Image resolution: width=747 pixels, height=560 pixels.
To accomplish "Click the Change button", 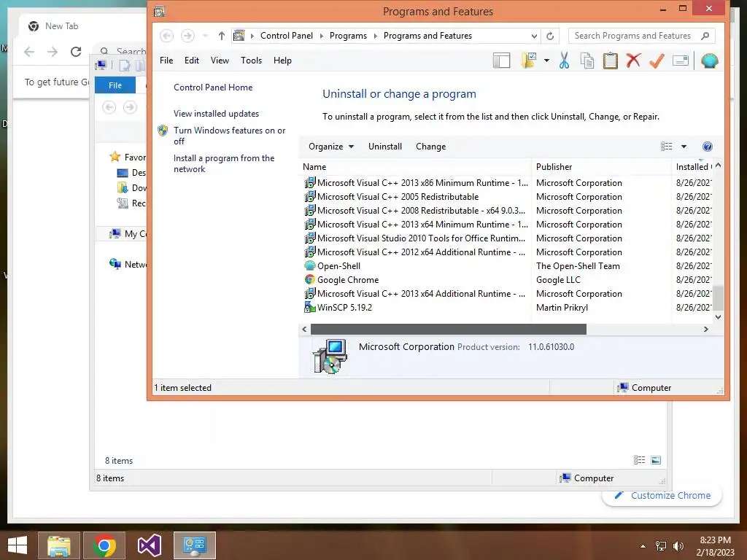I will (430, 147).
